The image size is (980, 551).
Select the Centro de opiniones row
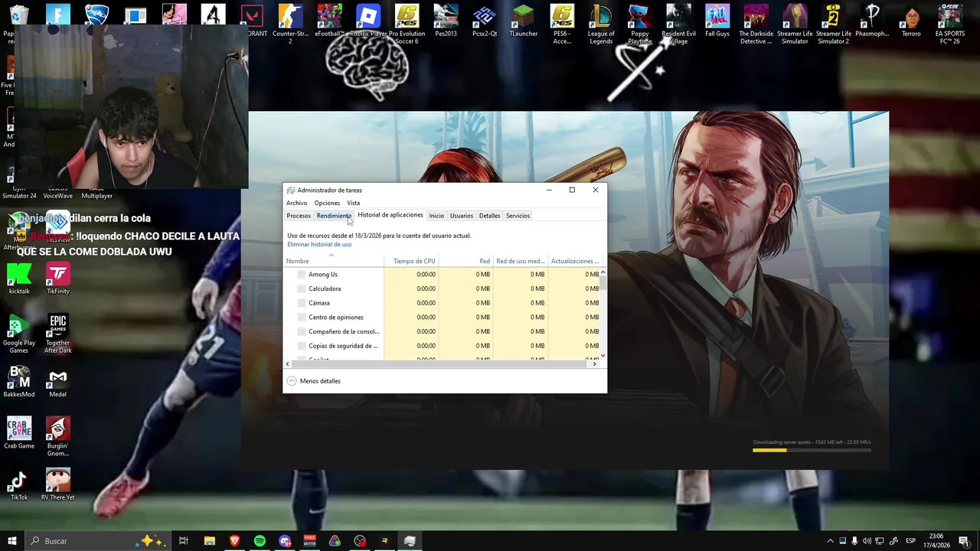443,317
